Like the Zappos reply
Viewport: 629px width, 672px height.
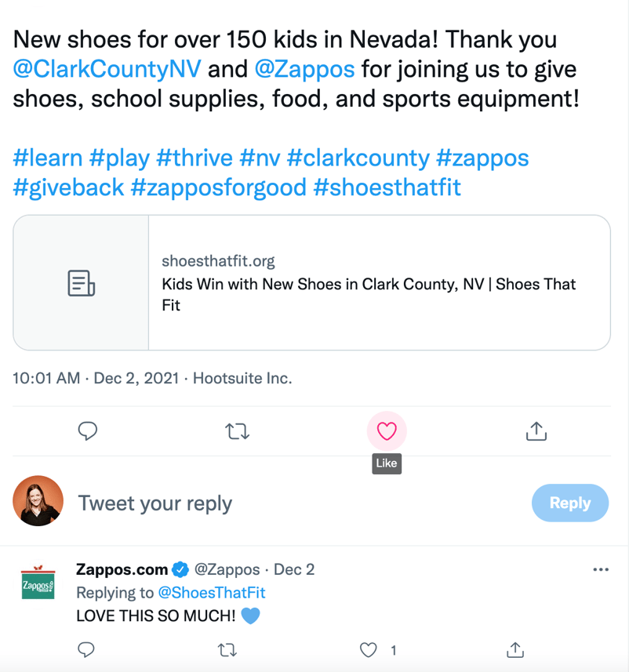click(x=369, y=649)
